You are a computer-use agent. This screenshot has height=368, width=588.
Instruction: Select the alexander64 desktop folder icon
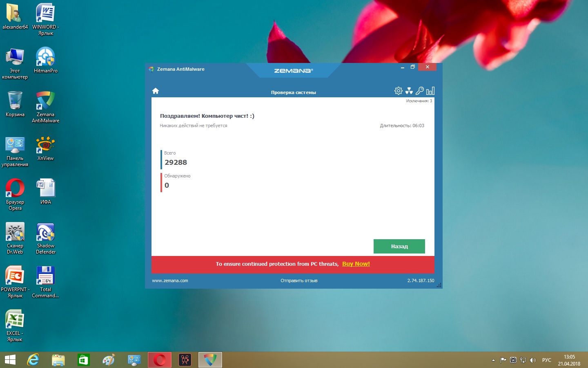15,16
